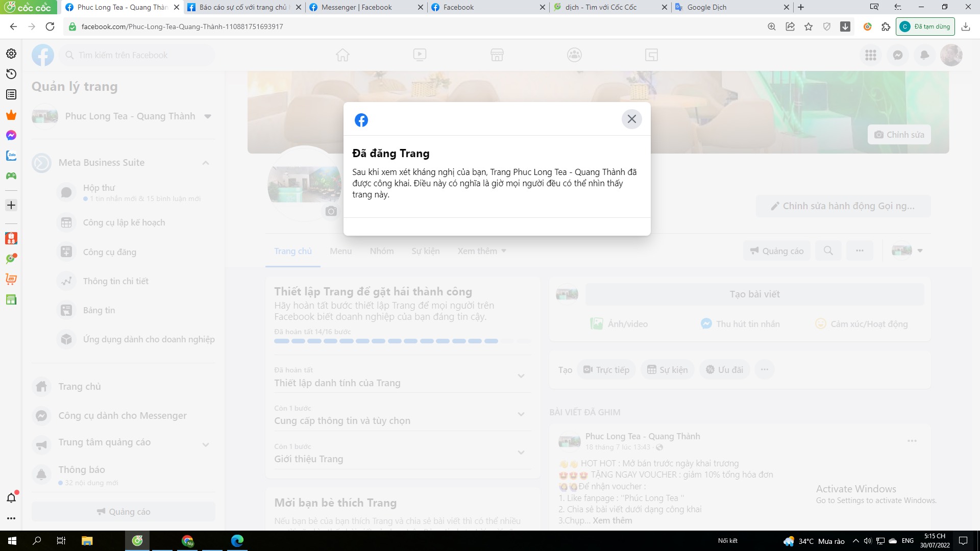This screenshot has height=551, width=980.
Task: Change page avatar using the camera icon
Action: [x=331, y=211]
